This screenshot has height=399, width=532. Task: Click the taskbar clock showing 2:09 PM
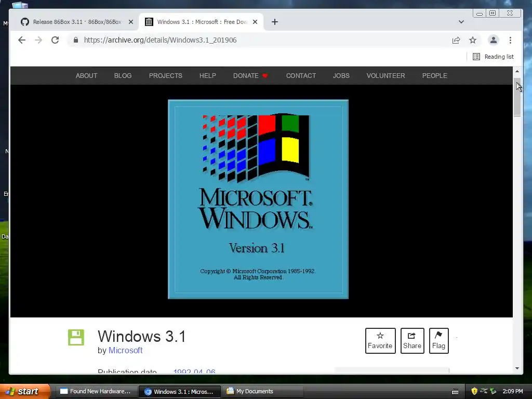click(x=513, y=391)
